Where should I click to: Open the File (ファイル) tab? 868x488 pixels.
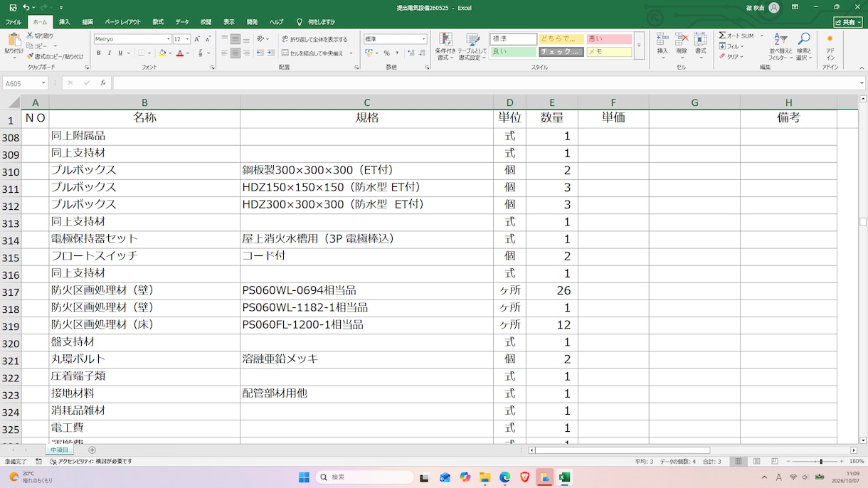coord(14,22)
